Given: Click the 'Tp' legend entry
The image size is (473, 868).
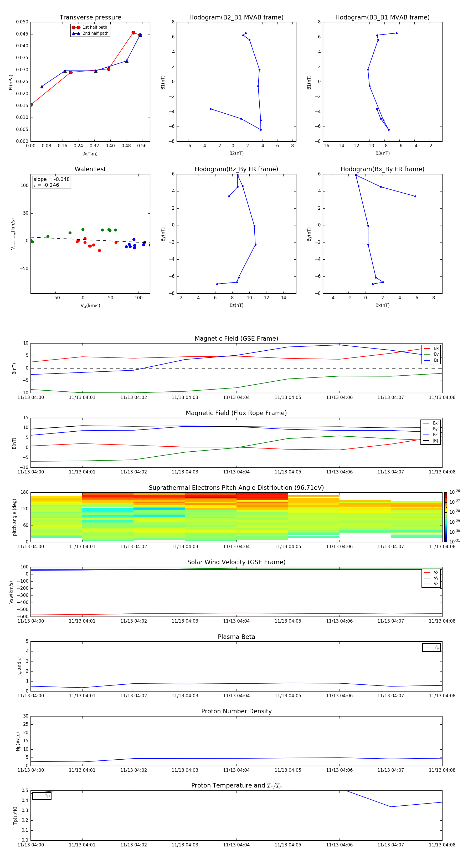Looking at the screenshot, I should (x=42, y=796).
